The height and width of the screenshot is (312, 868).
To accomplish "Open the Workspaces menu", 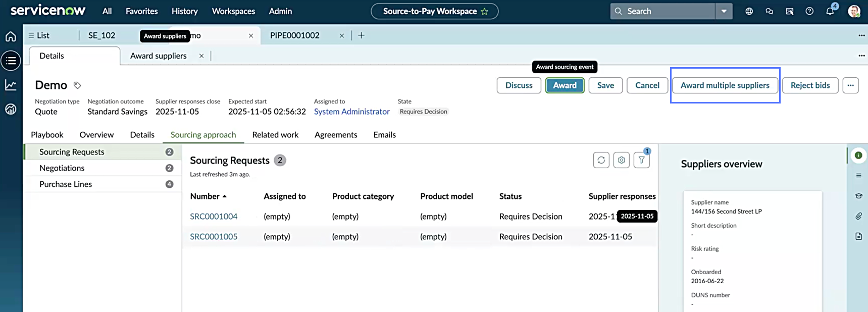I will coord(233,11).
